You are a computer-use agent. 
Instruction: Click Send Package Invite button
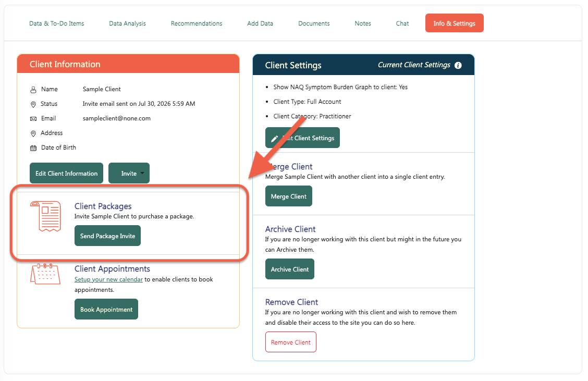coord(107,236)
